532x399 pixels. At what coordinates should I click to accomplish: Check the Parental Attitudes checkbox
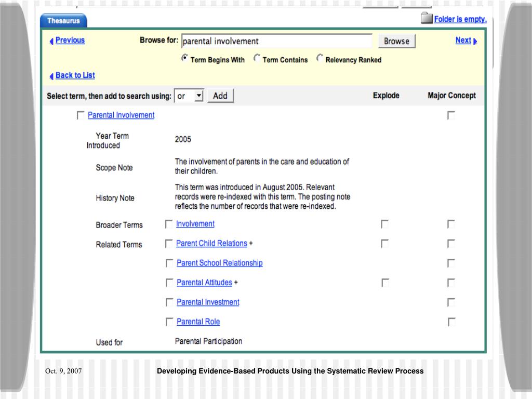point(169,283)
